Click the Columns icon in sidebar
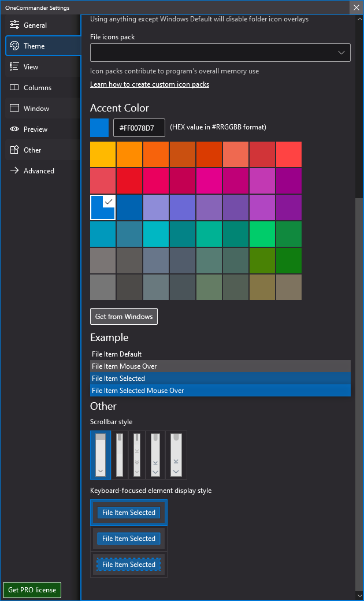364x601 pixels. 14,88
